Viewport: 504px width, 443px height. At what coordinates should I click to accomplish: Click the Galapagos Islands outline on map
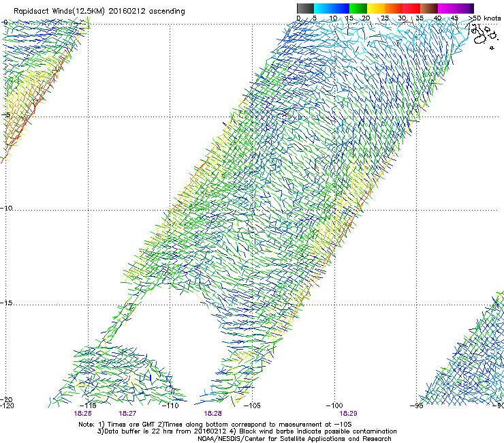point(484,36)
